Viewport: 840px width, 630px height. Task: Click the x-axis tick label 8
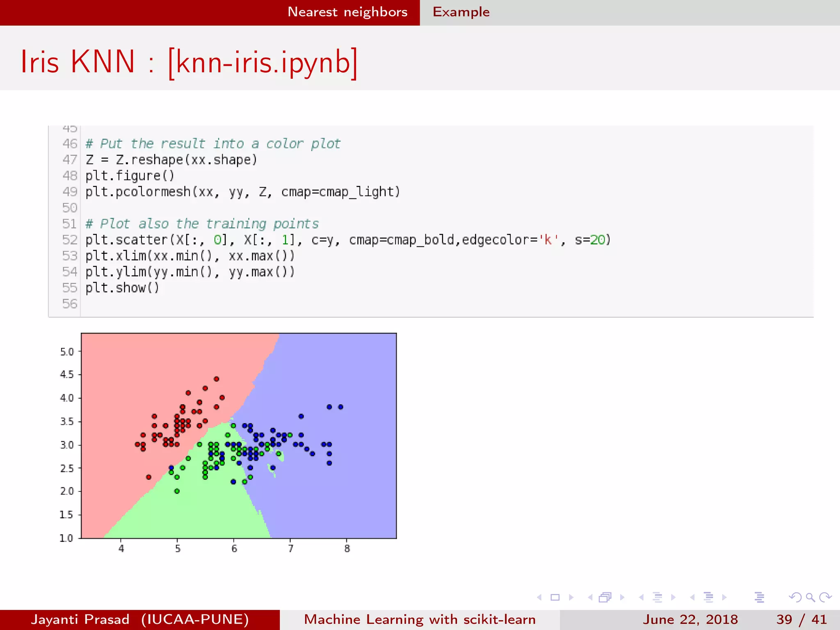pyautogui.click(x=347, y=549)
